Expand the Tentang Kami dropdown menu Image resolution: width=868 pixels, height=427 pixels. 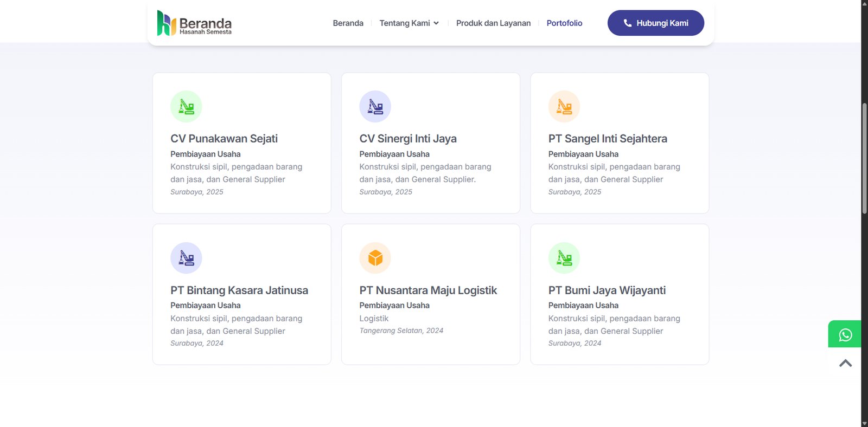(x=409, y=23)
